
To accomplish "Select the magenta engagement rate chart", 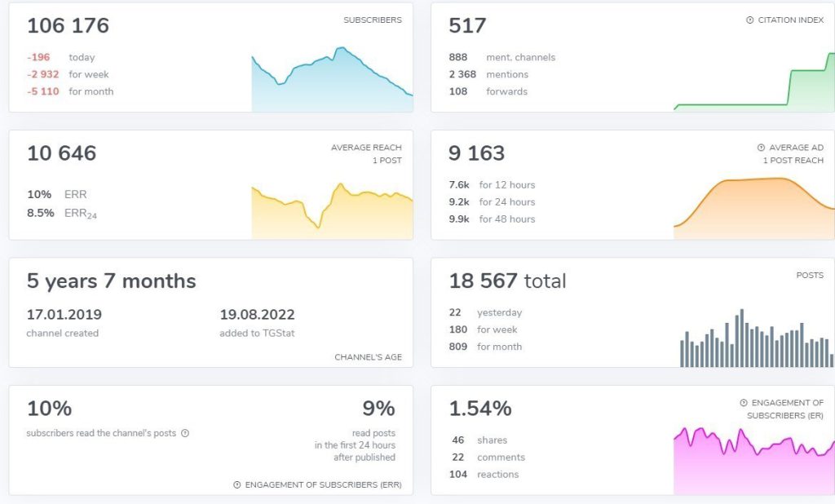I will pyautogui.click(x=754, y=461).
